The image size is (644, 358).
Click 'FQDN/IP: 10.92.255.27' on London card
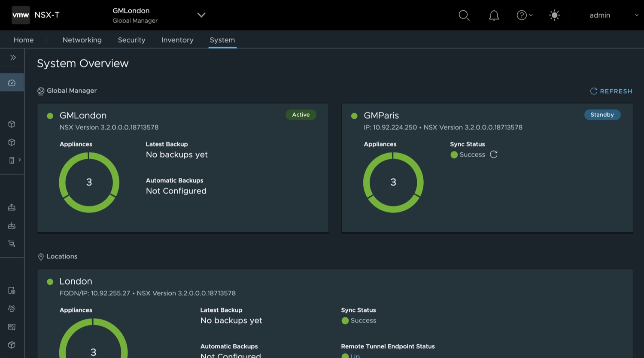(x=95, y=293)
